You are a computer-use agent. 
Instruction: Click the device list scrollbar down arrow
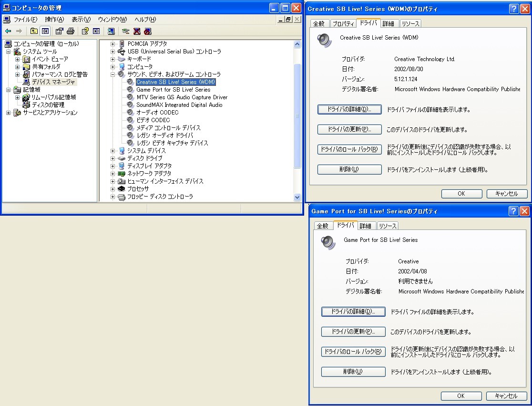click(297, 197)
